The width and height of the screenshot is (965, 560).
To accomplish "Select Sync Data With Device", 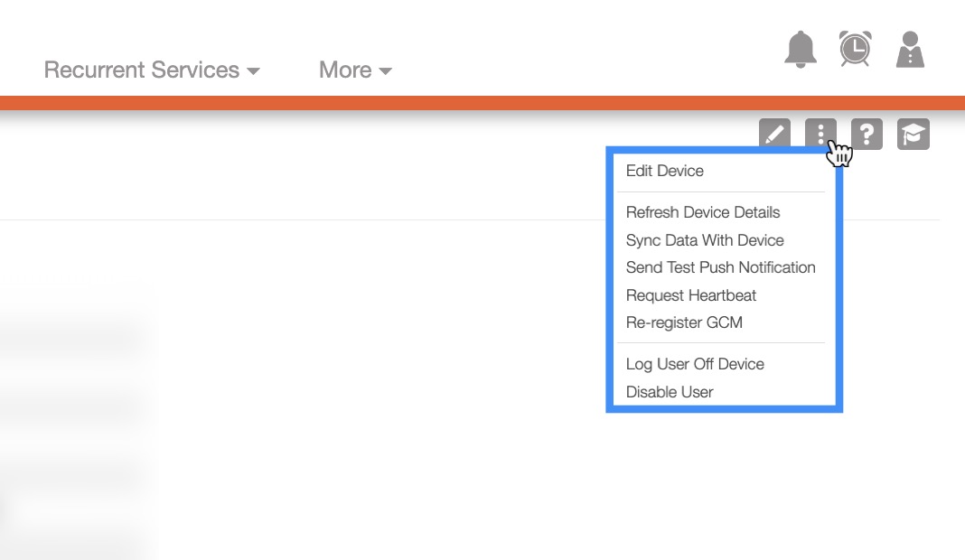I will pos(705,240).
